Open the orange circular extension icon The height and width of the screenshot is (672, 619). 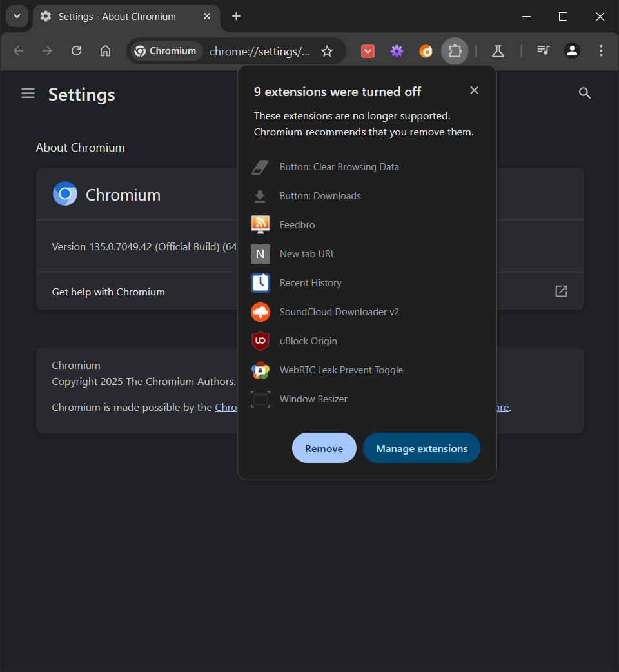tap(426, 52)
